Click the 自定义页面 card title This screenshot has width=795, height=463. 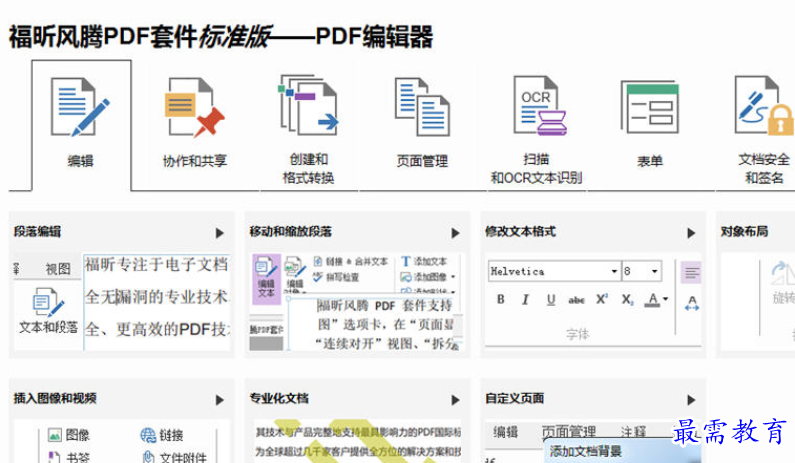(515, 399)
